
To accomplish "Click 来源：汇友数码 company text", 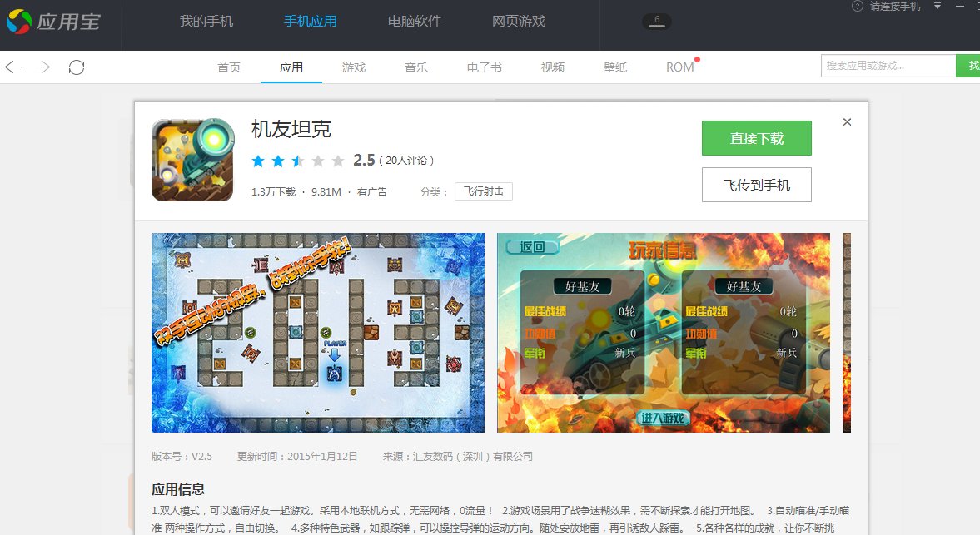I will pyautogui.click(x=457, y=456).
